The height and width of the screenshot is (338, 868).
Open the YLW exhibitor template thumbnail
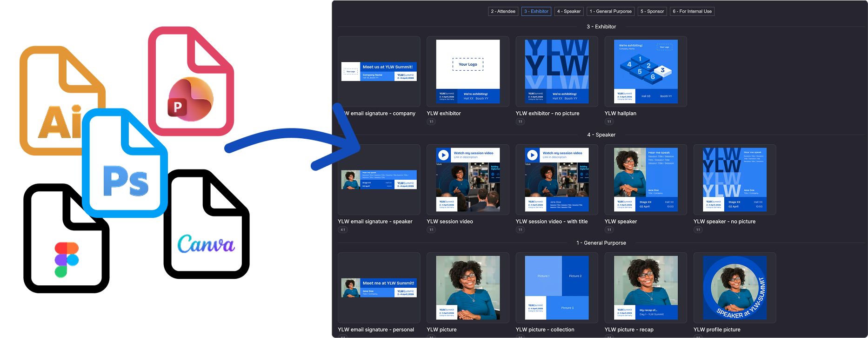coord(468,72)
